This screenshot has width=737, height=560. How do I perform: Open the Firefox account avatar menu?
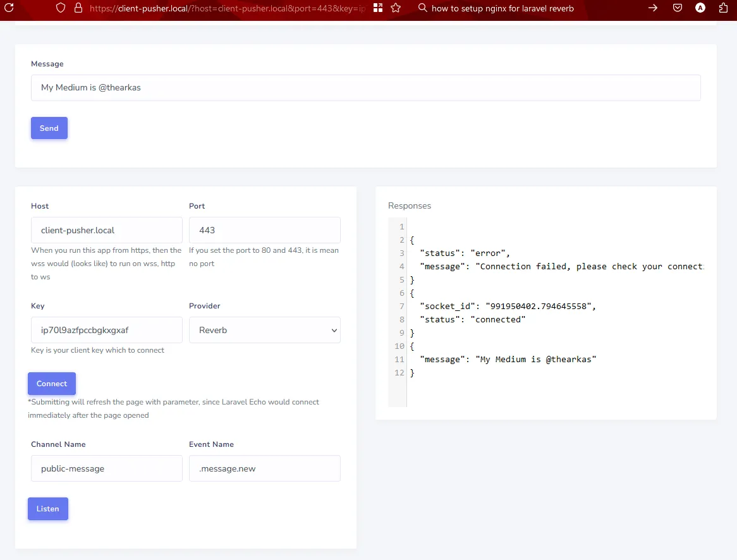click(700, 8)
